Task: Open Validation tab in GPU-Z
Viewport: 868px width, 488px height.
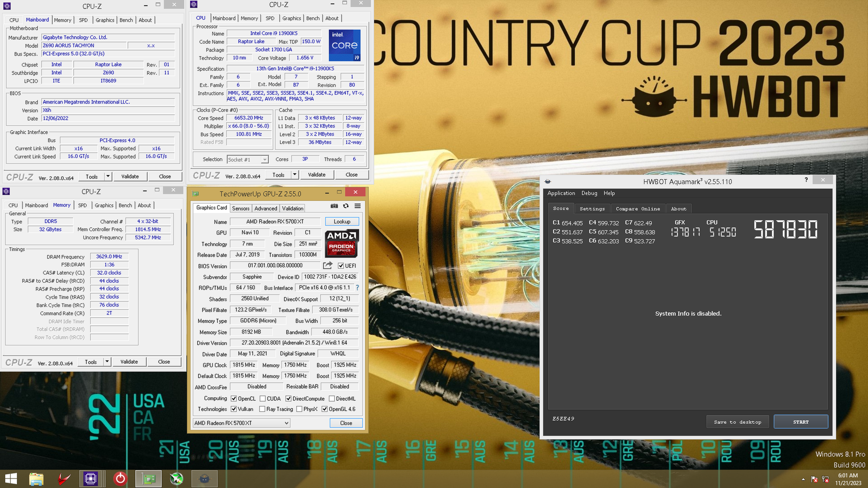Action: pyautogui.click(x=292, y=208)
